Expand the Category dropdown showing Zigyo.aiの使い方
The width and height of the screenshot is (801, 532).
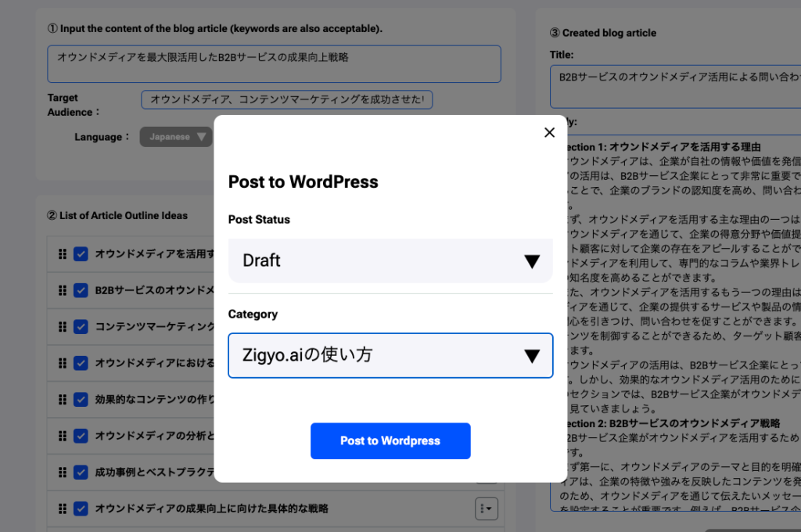click(390, 356)
